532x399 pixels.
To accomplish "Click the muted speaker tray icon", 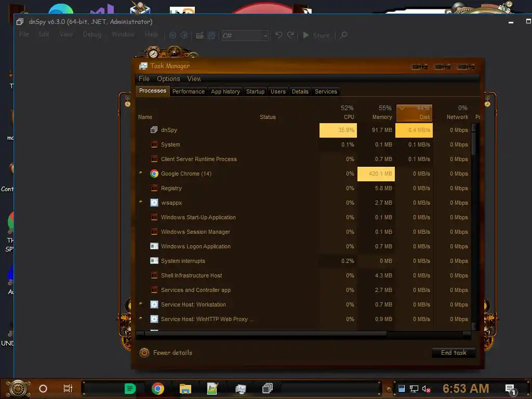I will point(427,389).
